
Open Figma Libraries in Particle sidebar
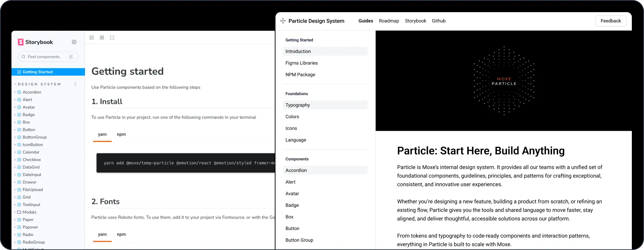[325, 63]
